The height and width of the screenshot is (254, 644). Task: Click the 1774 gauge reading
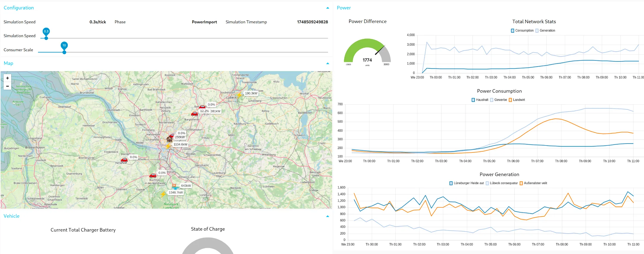click(367, 60)
